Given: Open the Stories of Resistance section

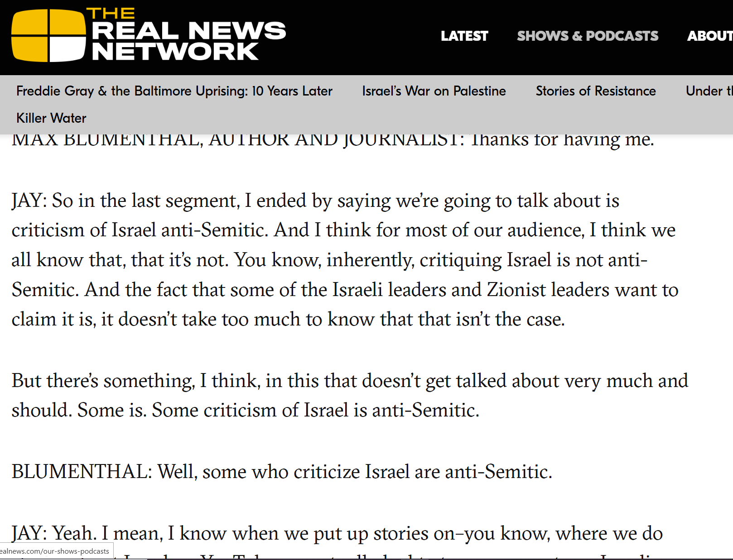Looking at the screenshot, I should 596,91.
